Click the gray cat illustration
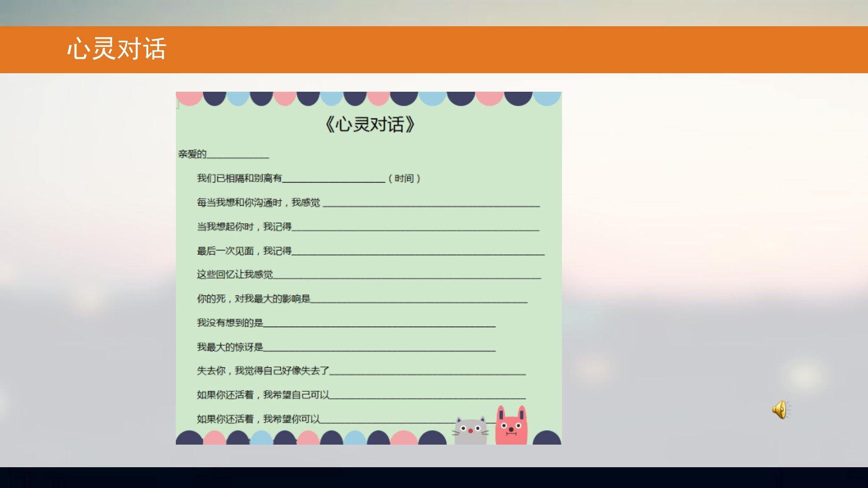Viewport: 868px width, 488px height. click(471, 431)
